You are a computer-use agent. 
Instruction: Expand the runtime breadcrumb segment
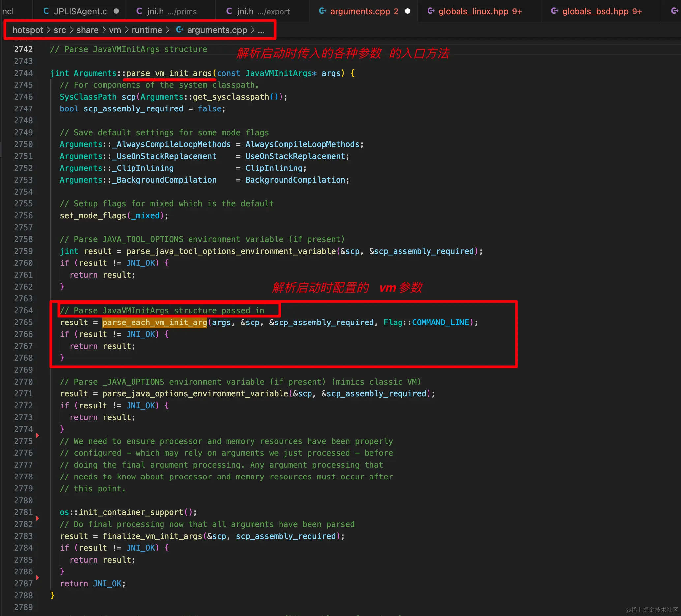147,30
